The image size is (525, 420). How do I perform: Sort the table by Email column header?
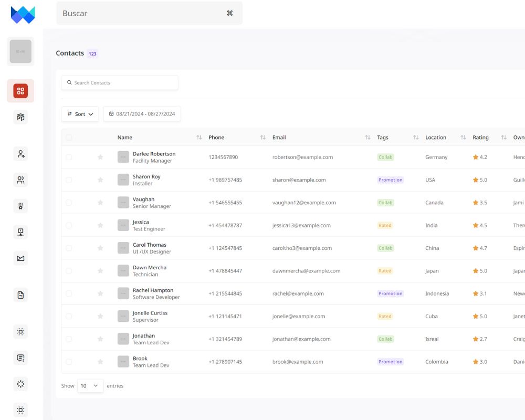tap(367, 138)
